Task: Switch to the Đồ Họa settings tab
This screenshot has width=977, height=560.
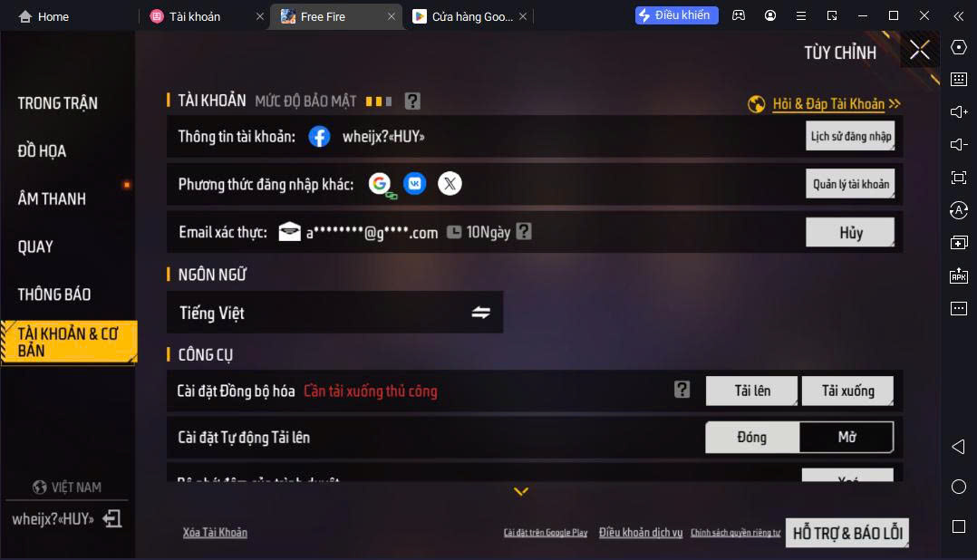Action: click(x=42, y=150)
